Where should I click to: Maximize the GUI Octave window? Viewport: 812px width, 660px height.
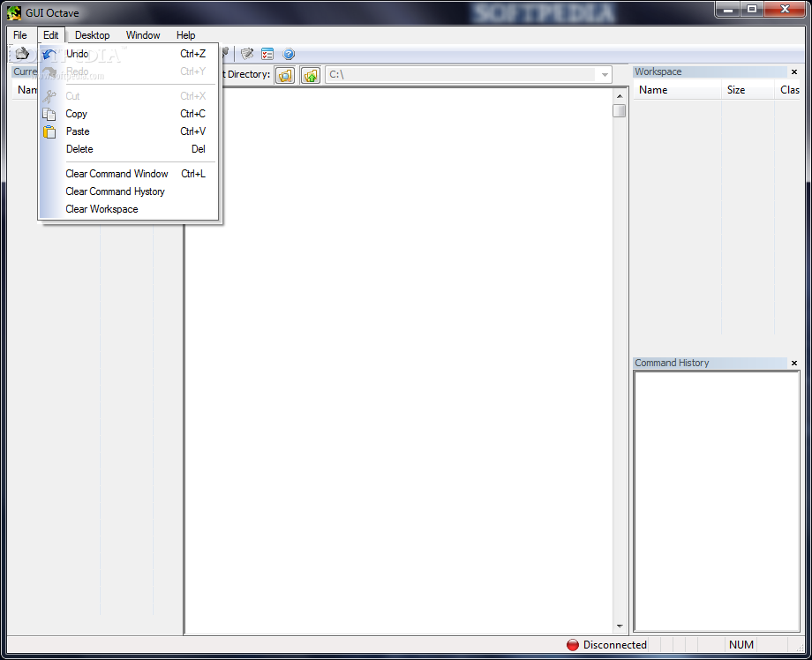752,10
